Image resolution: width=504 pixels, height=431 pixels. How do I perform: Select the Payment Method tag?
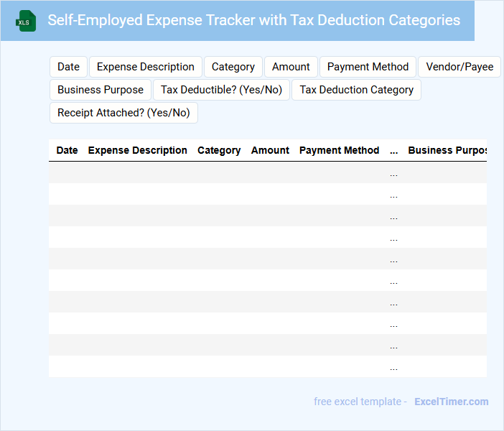368,67
